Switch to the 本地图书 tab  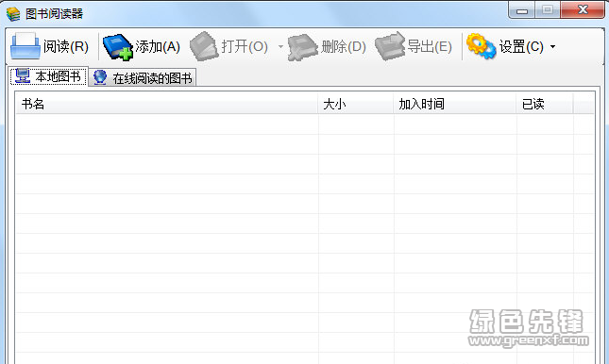pos(48,75)
